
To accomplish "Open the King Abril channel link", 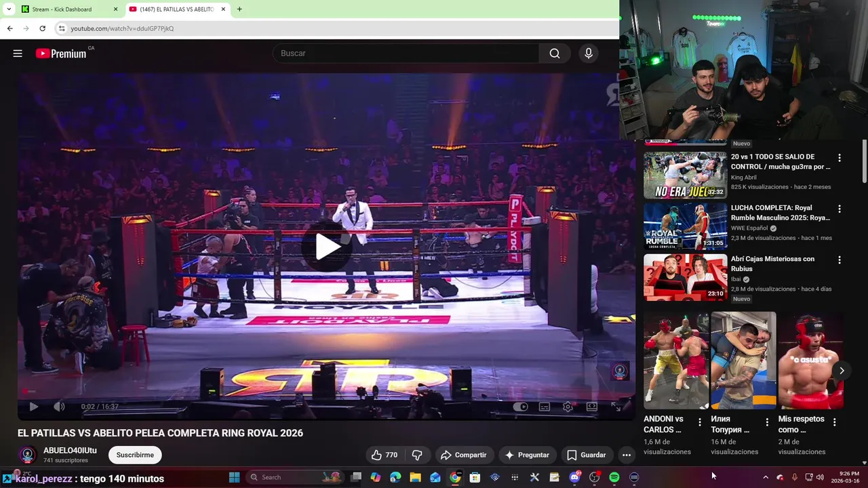I will (x=744, y=178).
